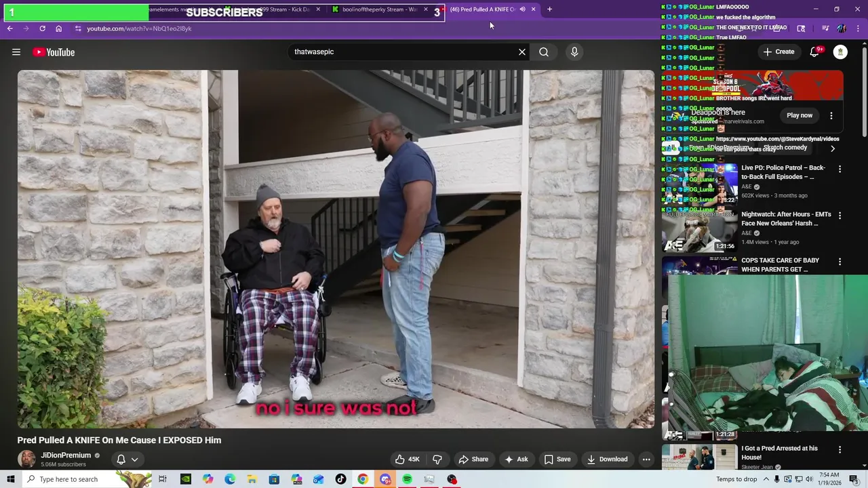868x488 pixels.
Task: Filter recommendations by Sketch comedy chip
Action: 785,148
